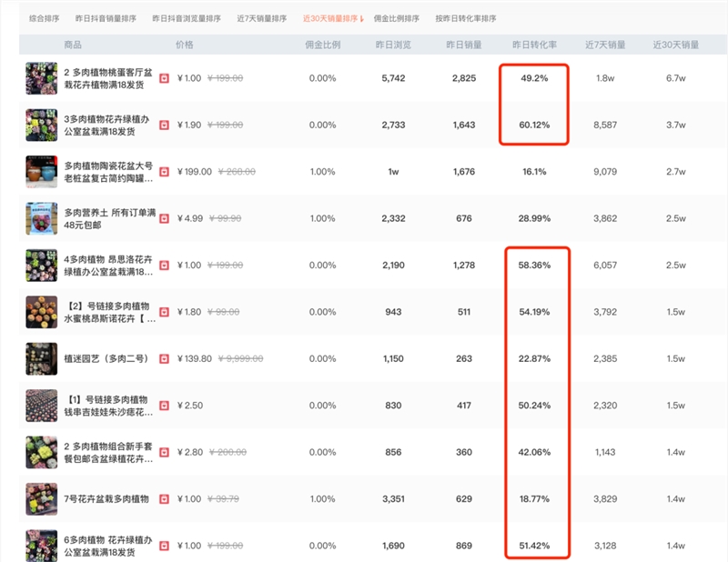Viewport: 728px width, 562px height.
Task: Click red icon beside ¥1.80 price
Action: (165, 312)
